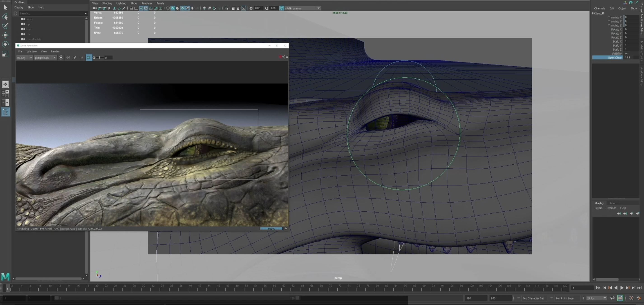The height and width of the screenshot is (305, 644).
Task: Open No Anim Layer dropdown arrow
Action: (551, 298)
